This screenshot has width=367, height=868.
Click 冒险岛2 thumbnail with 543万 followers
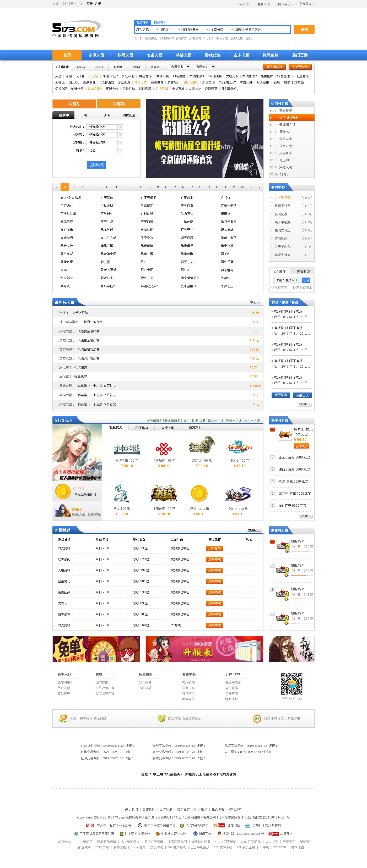(283, 594)
